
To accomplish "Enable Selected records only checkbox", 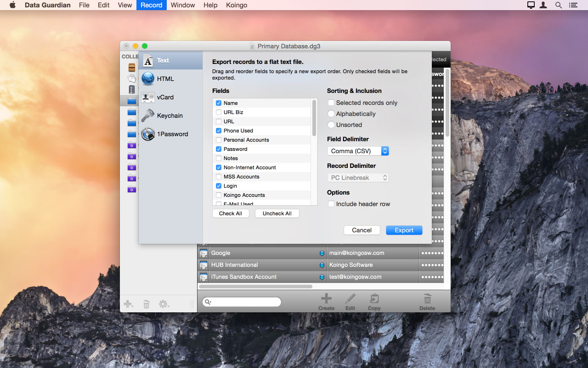I will [x=331, y=103].
